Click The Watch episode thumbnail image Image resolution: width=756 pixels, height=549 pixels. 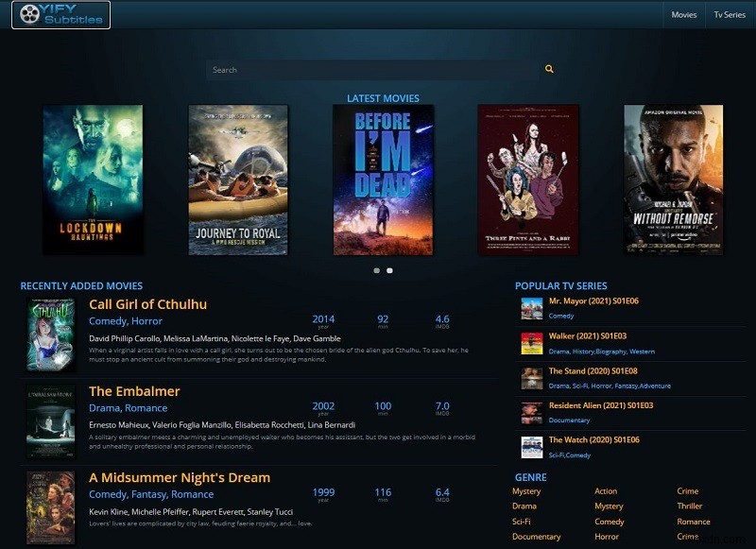pyautogui.click(x=531, y=445)
